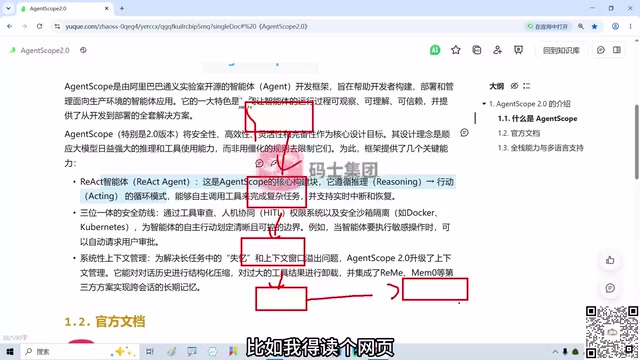The height and width of the screenshot is (360, 640).
Task: Jump to outline item 1.1. 什么是 AgentScope
Action: point(537,118)
